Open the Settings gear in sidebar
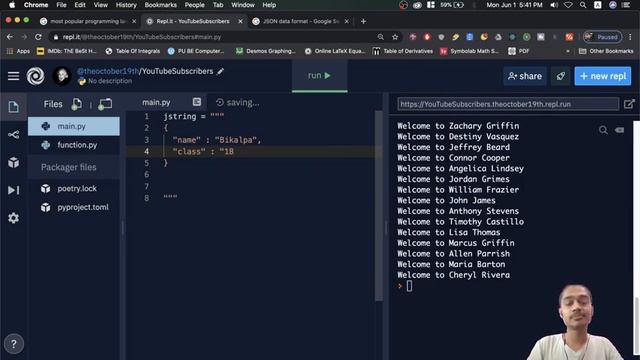 (x=13, y=218)
